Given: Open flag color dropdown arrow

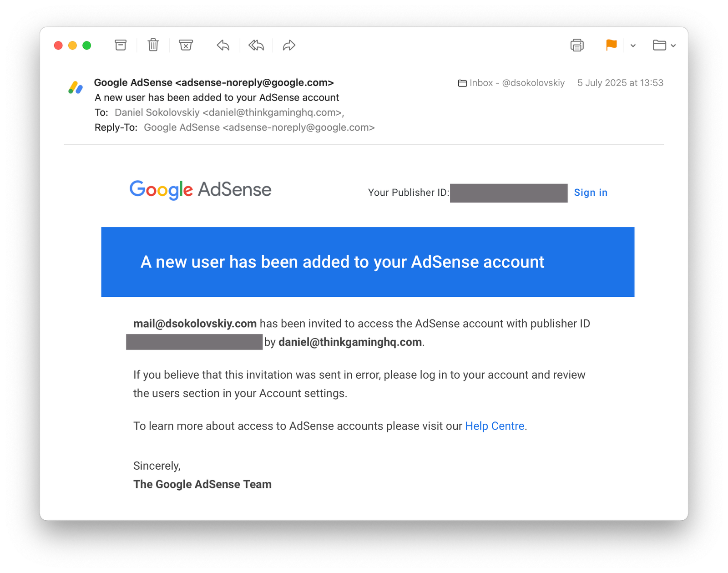Looking at the screenshot, I should [633, 46].
